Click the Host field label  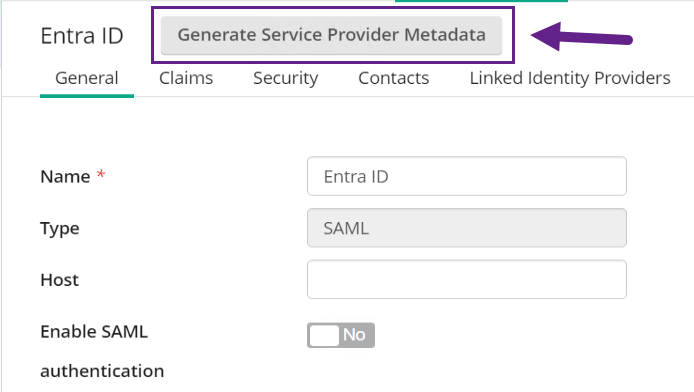[x=59, y=280]
